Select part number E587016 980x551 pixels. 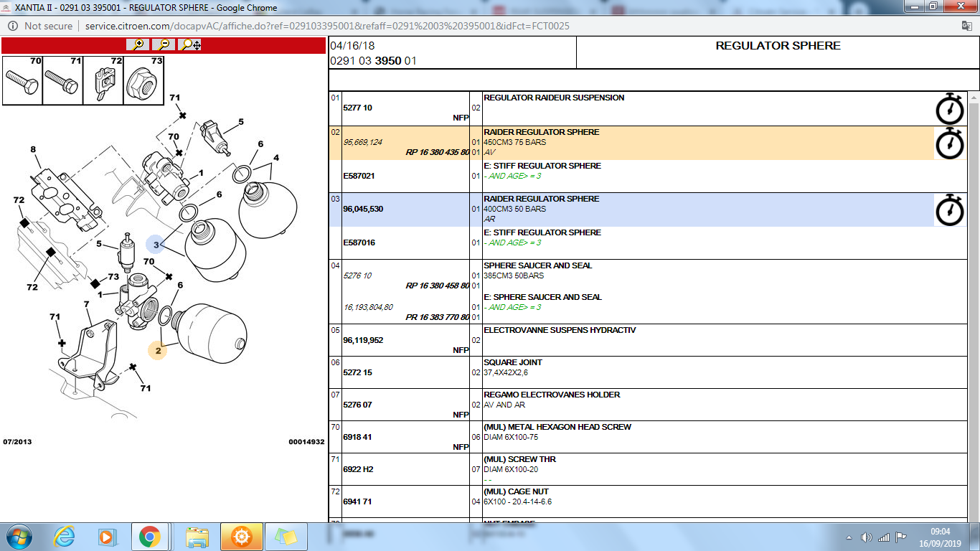359,242
